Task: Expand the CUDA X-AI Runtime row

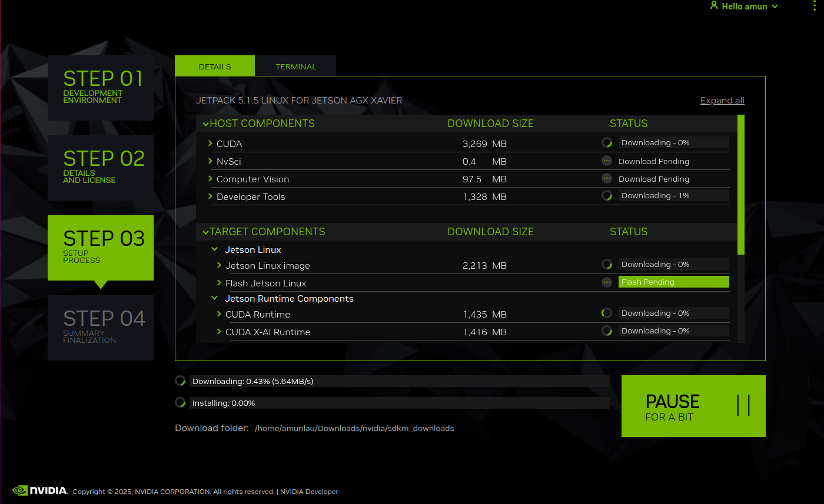Action: coord(219,332)
